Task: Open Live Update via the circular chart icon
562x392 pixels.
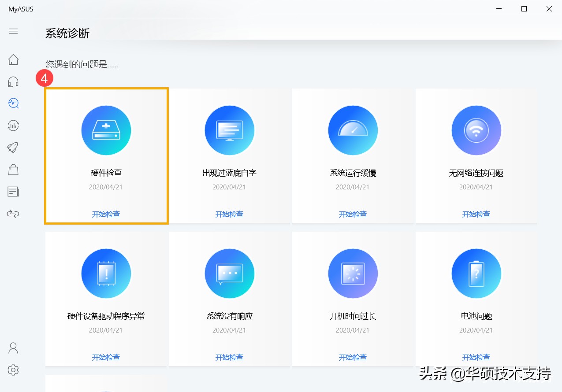Action: [x=13, y=126]
